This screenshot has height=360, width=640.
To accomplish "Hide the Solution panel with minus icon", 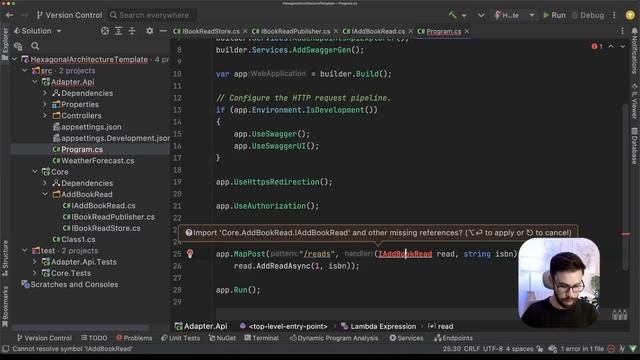I will pyautogui.click(x=163, y=31).
